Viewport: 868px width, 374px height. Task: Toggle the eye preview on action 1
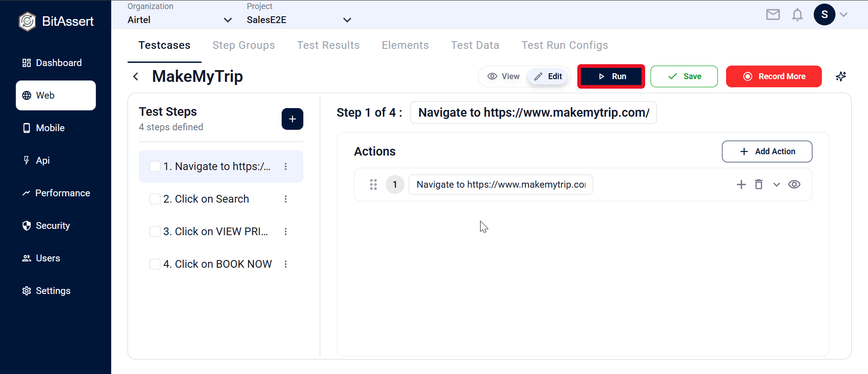794,185
